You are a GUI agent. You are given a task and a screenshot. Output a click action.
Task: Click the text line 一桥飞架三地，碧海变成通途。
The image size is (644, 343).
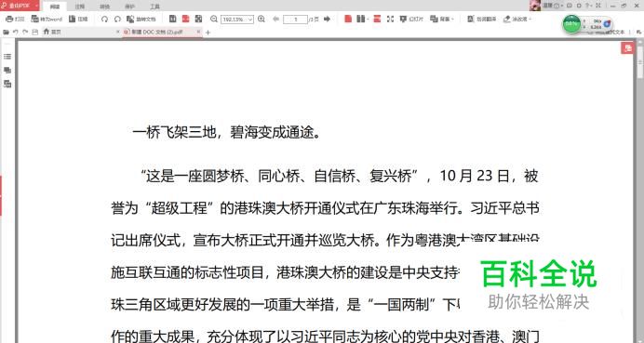click(x=226, y=133)
